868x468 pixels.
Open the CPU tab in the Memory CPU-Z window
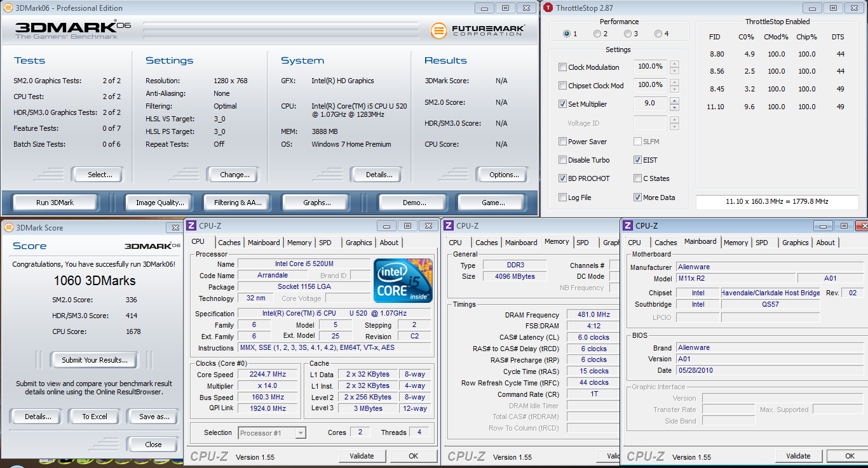[x=456, y=243]
